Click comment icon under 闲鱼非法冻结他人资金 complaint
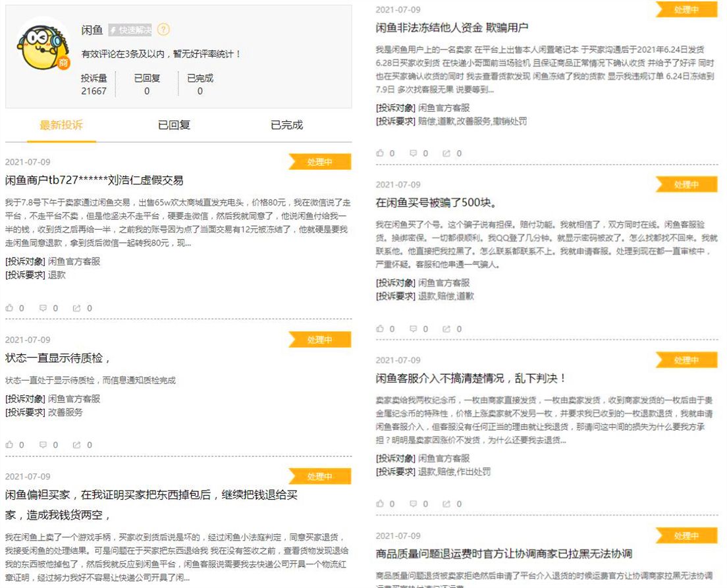Screen dimensions: 727x588 (x=413, y=153)
